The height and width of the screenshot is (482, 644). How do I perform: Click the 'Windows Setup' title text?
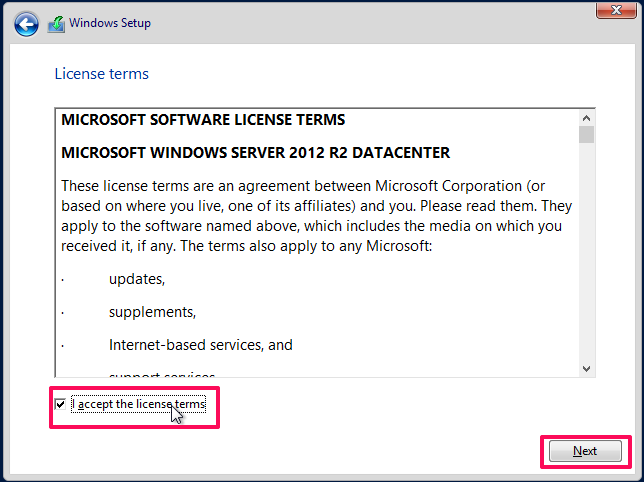110,23
